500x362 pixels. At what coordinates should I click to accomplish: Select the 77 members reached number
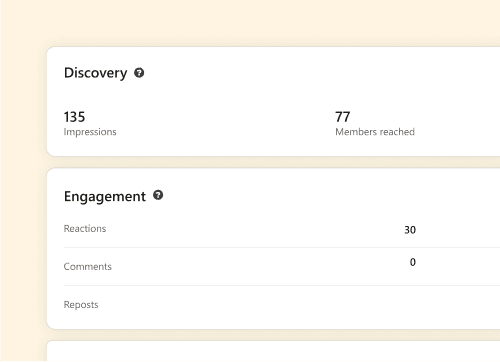pos(343,117)
